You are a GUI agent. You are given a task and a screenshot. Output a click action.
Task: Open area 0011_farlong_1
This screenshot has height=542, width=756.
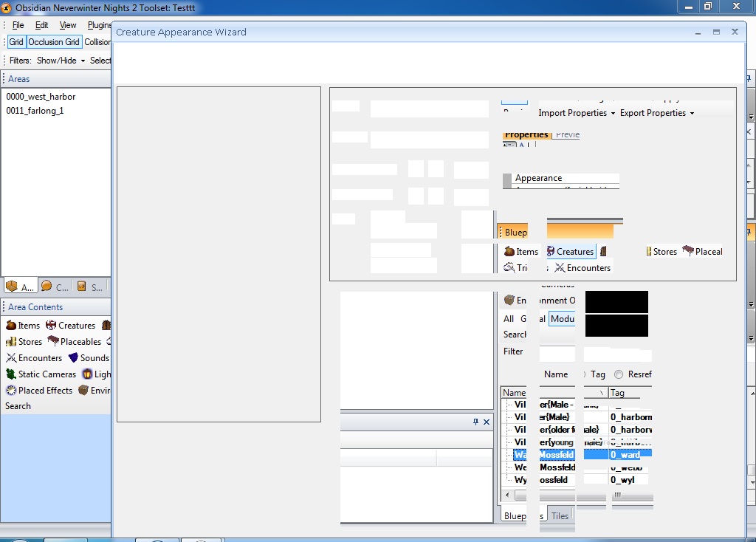tap(35, 111)
